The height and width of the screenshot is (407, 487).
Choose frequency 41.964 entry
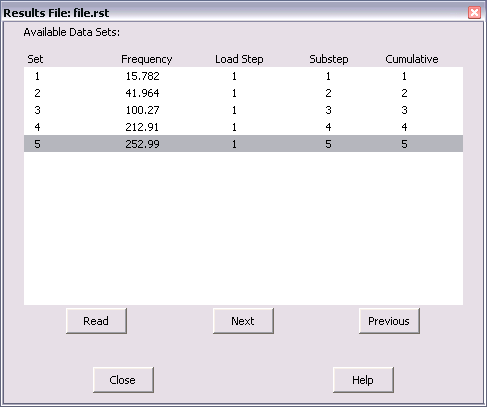point(142,93)
